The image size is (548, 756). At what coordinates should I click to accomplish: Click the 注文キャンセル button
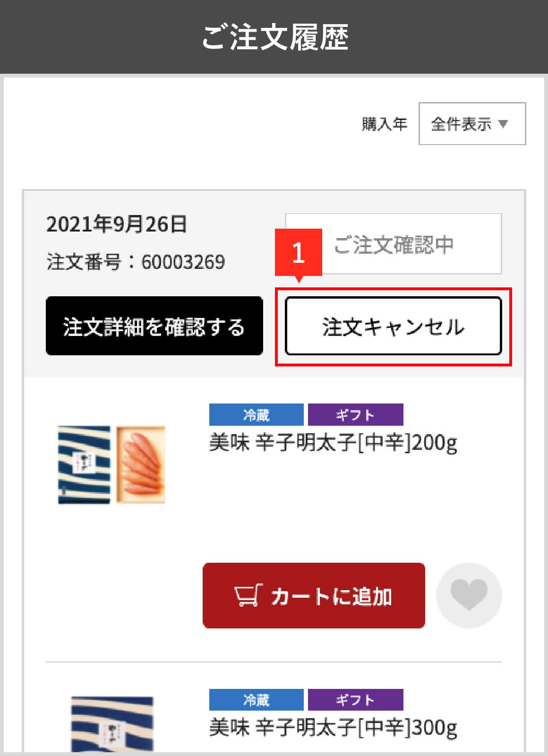click(393, 326)
